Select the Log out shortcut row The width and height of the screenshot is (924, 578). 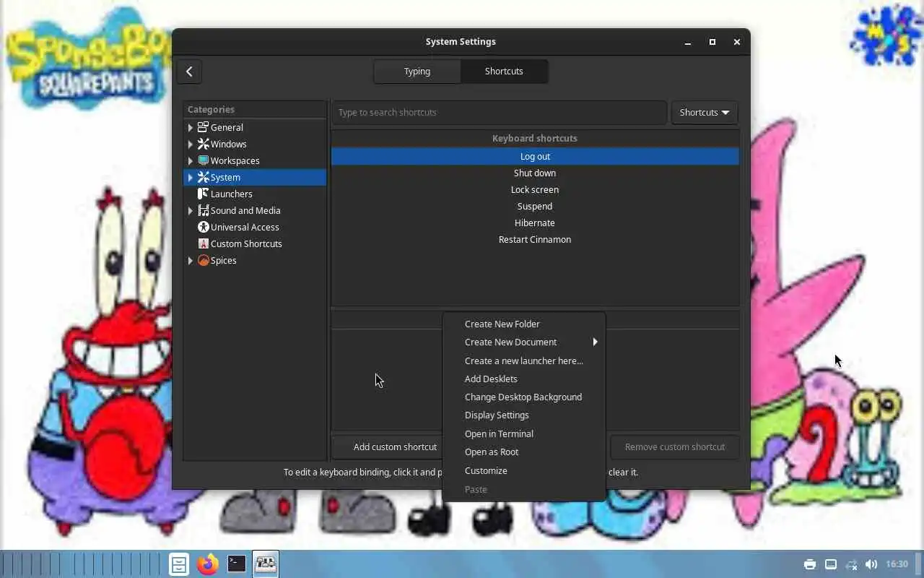535,156
